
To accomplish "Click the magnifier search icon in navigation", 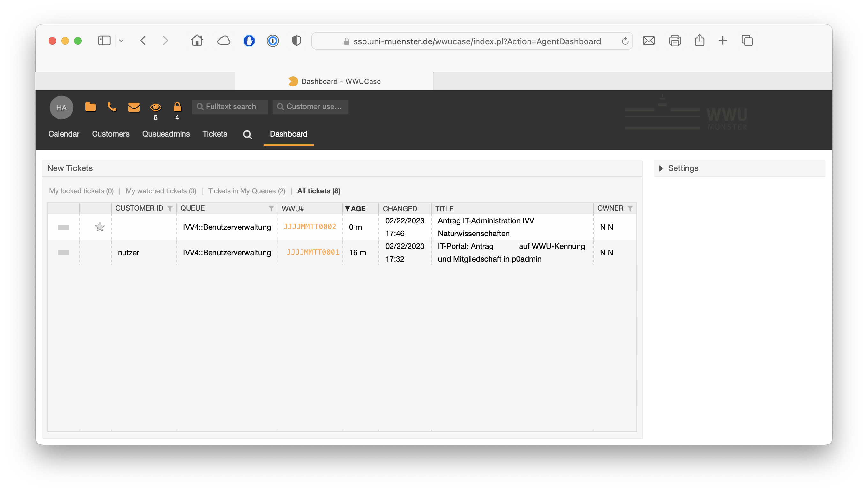I will point(247,135).
